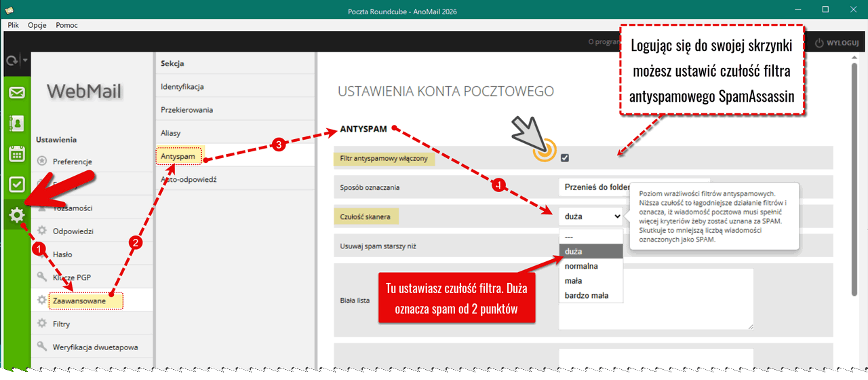Select Przekierowania section

(x=235, y=109)
